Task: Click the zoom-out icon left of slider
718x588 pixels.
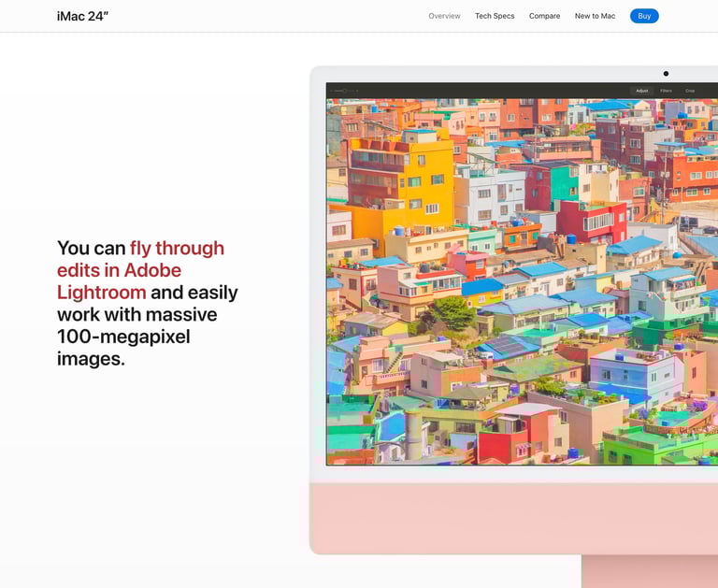Action: pyautogui.click(x=331, y=91)
